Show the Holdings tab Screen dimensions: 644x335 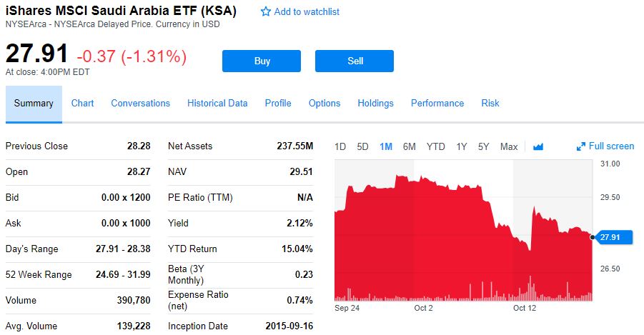[x=375, y=104]
